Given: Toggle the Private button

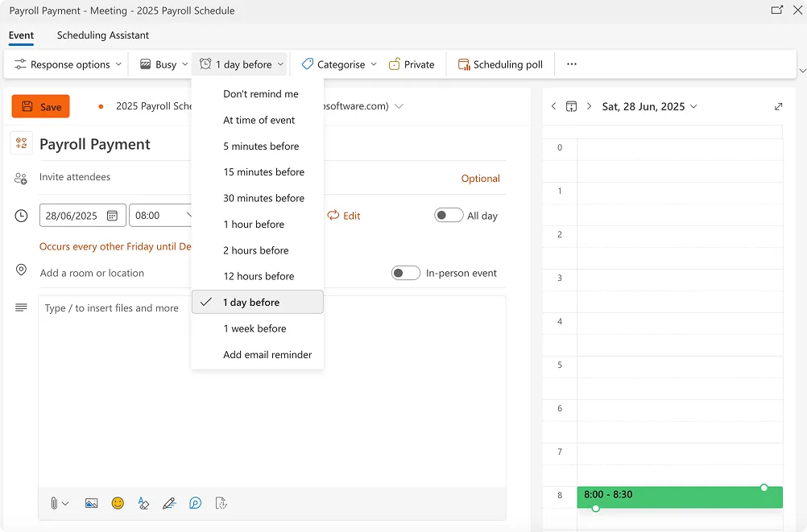Looking at the screenshot, I should [x=412, y=64].
